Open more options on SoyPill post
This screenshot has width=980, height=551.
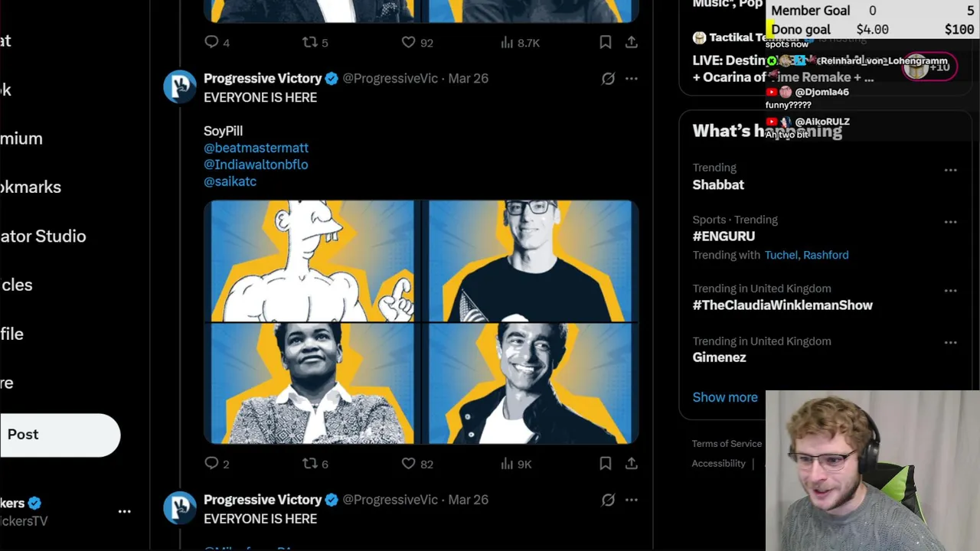pos(631,78)
